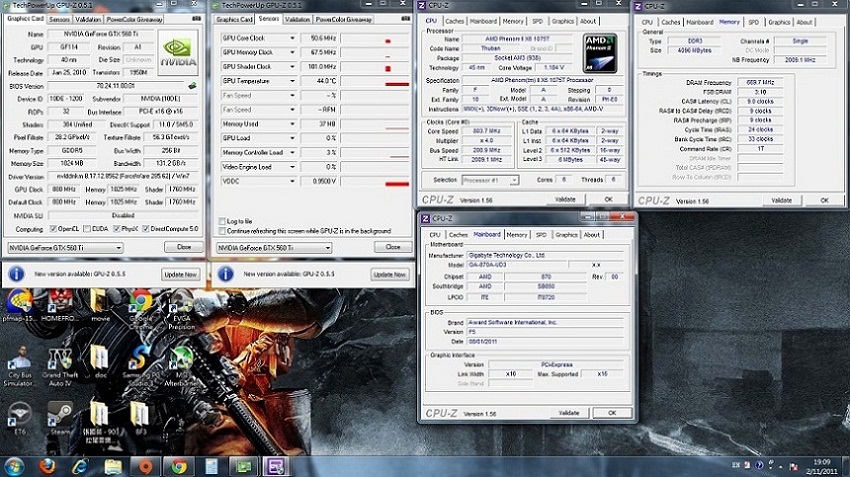Open the VDDC sensor dropdown
Viewport: 850px width, 477px height.
(292, 181)
